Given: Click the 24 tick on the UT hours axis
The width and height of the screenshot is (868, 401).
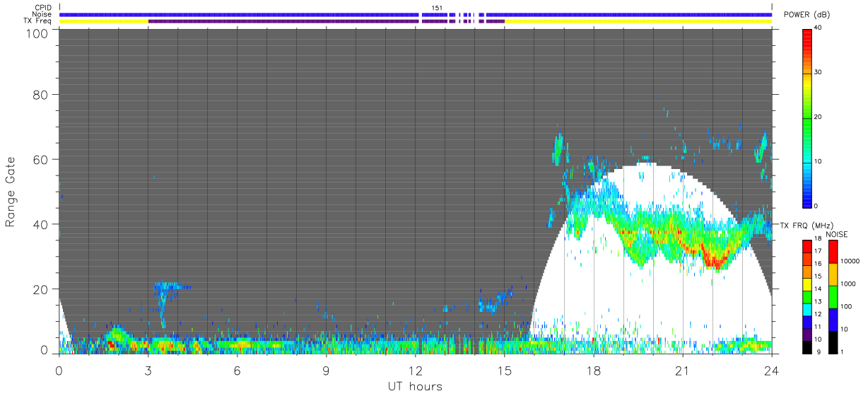Looking at the screenshot, I should pyautogui.click(x=772, y=370).
